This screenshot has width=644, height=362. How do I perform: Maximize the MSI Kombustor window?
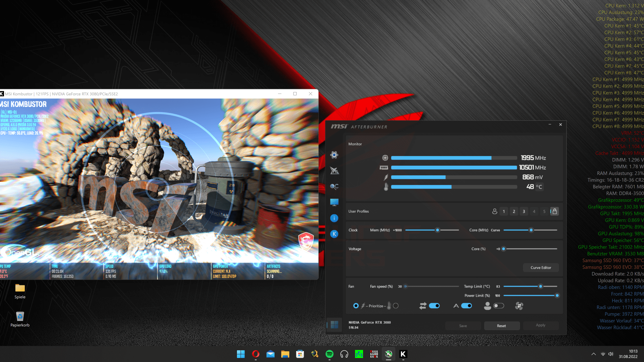pos(295,94)
